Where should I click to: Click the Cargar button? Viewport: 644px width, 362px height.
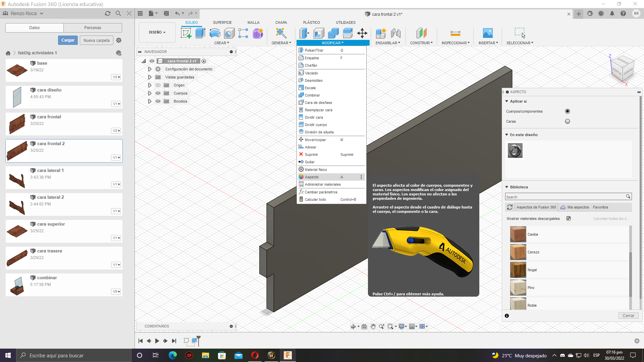(x=68, y=40)
